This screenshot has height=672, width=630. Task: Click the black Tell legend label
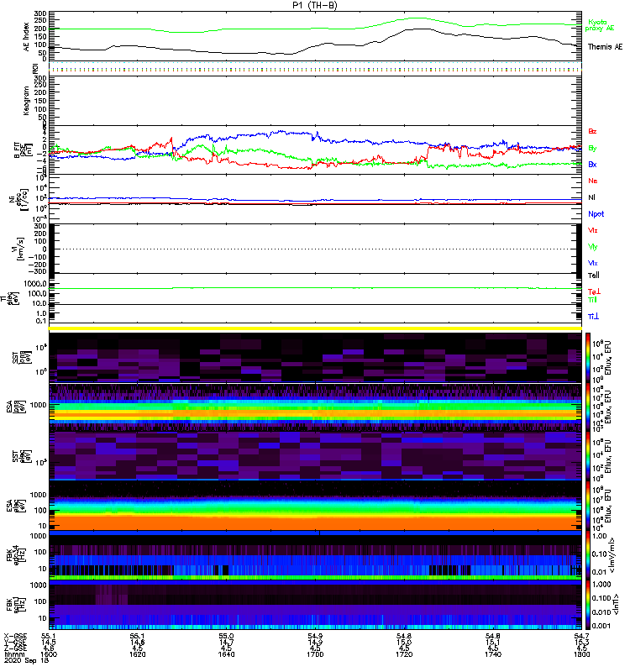point(593,276)
